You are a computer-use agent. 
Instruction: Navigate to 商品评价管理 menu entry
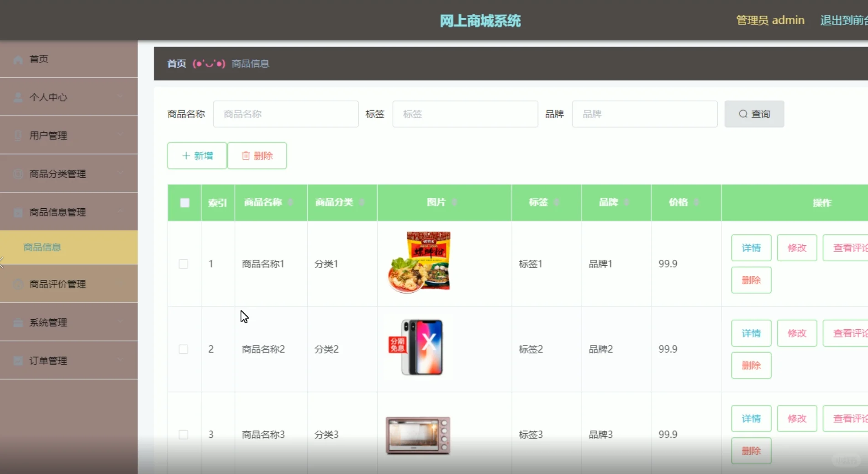coord(57,284)
